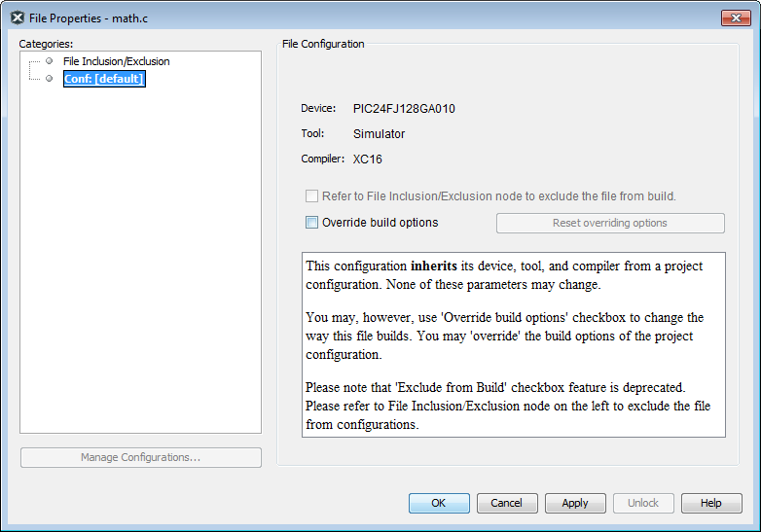This screenshot has width=761, height=532.
Task: Toggle the greyed-out exclude-from-build checkbox
Action: click(x=311, y=195)
